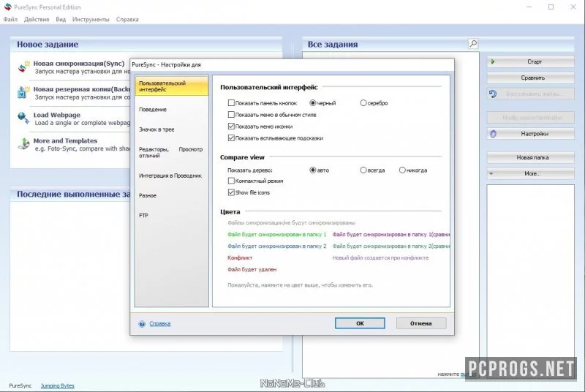Select всегда for Показать дерево
This screenshot has height=392, width=585.
(x=363, y=170)
